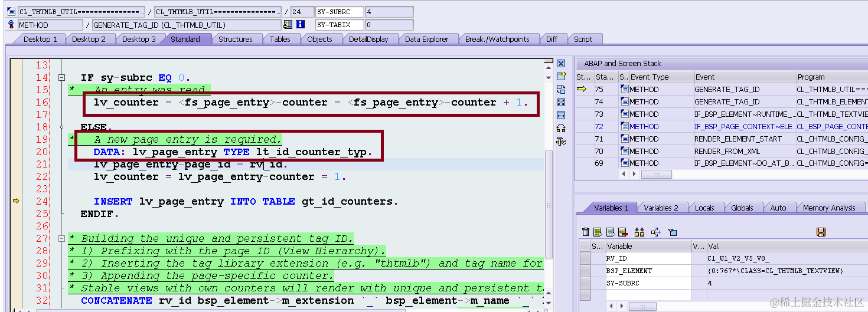
Task: Open the Memory Analysis tab
Action: 829,208
